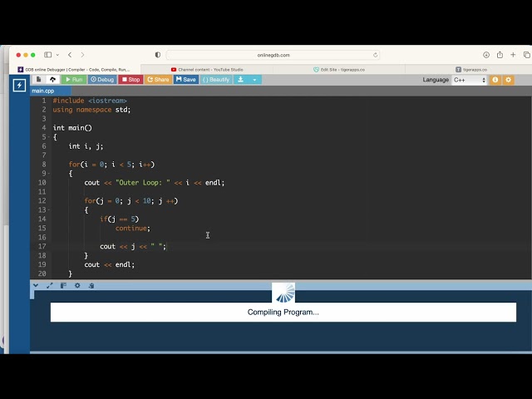This screenshot has height=399, width=532.
Task: Click the privacy shield icon near address bar
Action: [158, 55]
